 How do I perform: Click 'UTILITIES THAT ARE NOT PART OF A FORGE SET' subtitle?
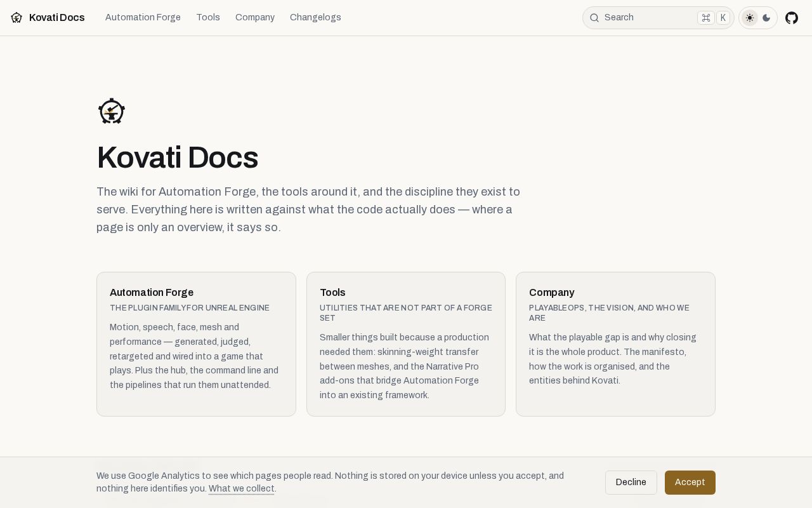pos(406,313)
